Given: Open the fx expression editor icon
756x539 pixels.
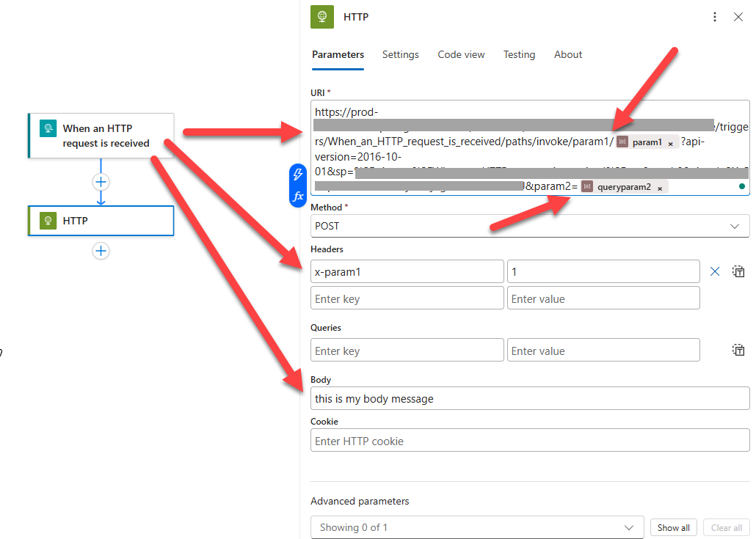Looking at the screenshot, I should [x=298, y=197].
